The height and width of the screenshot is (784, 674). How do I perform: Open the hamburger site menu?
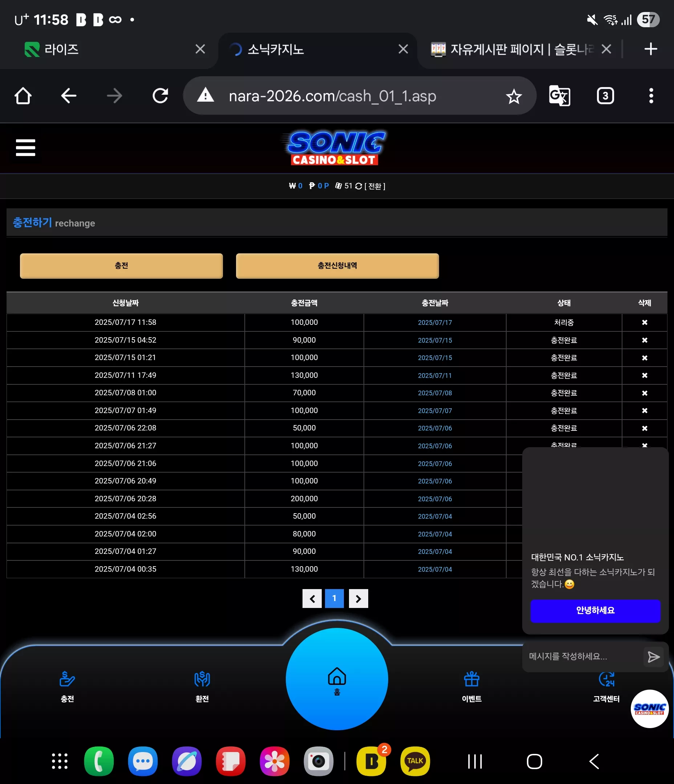[x=25, y=148]
